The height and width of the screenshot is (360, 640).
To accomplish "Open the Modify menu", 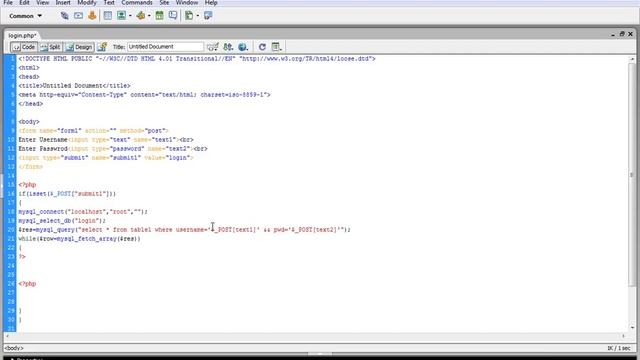I will click(87, 2).
